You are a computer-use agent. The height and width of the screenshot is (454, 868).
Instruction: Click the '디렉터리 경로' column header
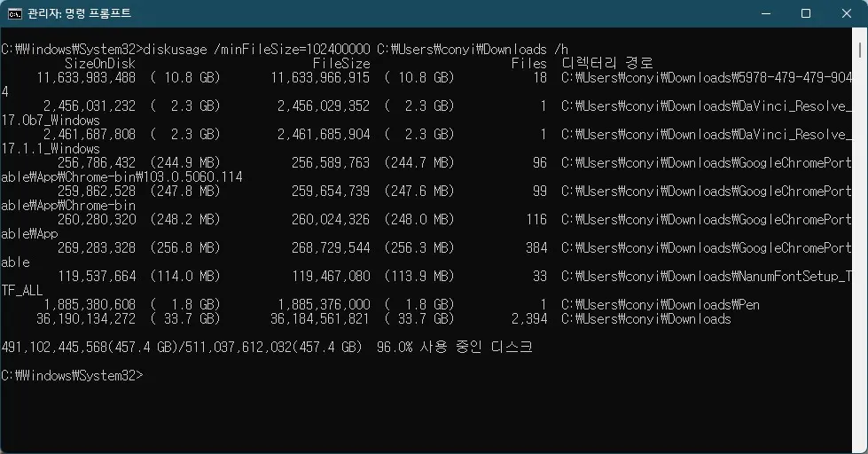pyautogui.click(x=607, y=63)
